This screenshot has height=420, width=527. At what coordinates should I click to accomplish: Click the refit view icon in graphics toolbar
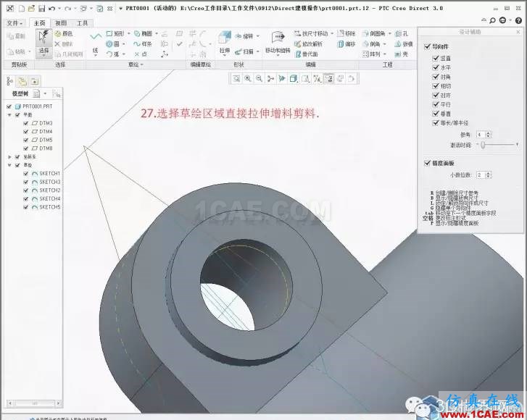pyautogui.click(x=236, y=78)
